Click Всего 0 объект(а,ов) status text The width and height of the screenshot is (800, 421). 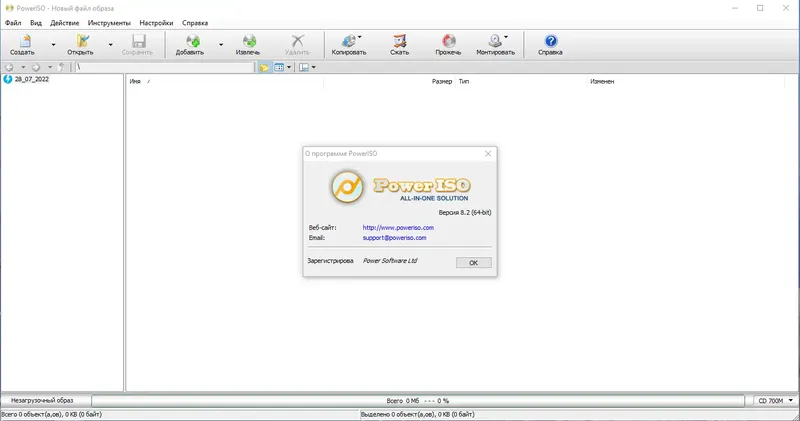click(x=52, y=414)
